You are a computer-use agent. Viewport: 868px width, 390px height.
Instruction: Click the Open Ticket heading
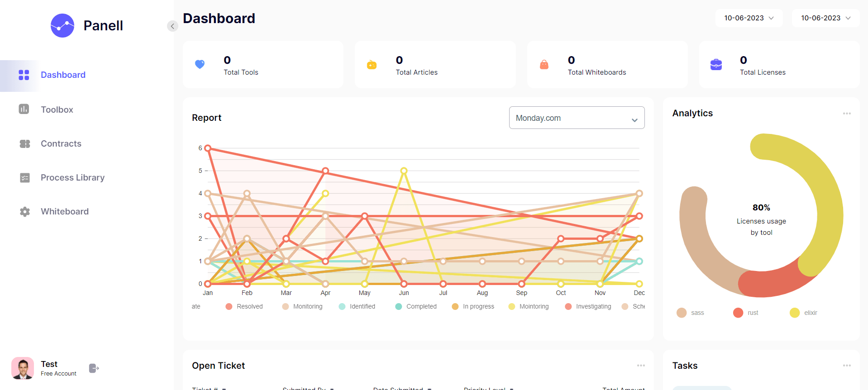pos(218,366)
